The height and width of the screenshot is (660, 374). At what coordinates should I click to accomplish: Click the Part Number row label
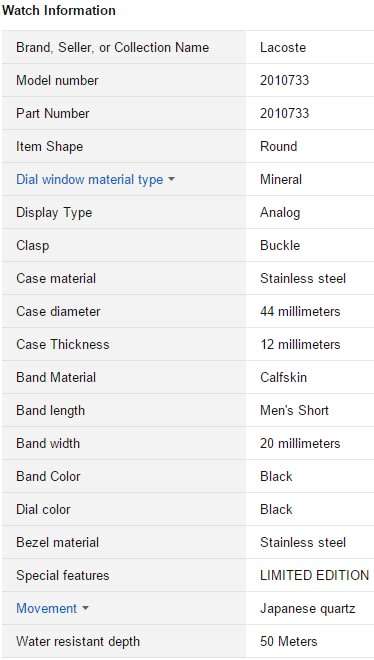pos(53,114)
